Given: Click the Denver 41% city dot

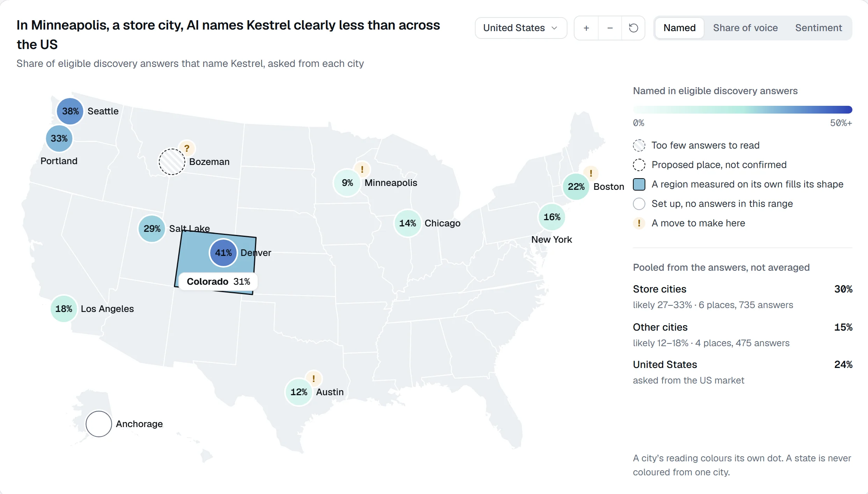Looking at the screenshot, I should click(x=223, y=253).
